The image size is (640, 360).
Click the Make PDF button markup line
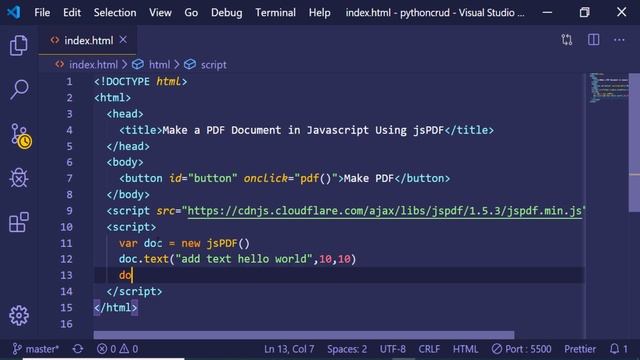(284, 178)
